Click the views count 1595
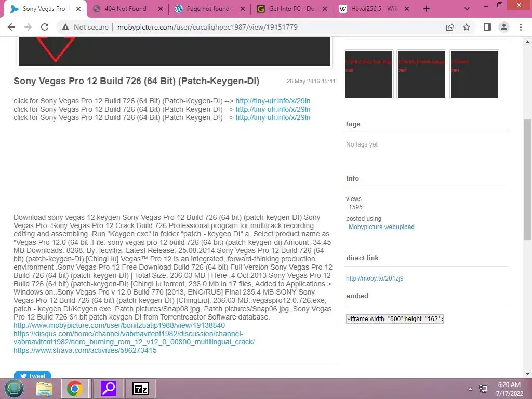Image resolution: width=532 pixels, height=399 pixels. (x=355, y=207)
